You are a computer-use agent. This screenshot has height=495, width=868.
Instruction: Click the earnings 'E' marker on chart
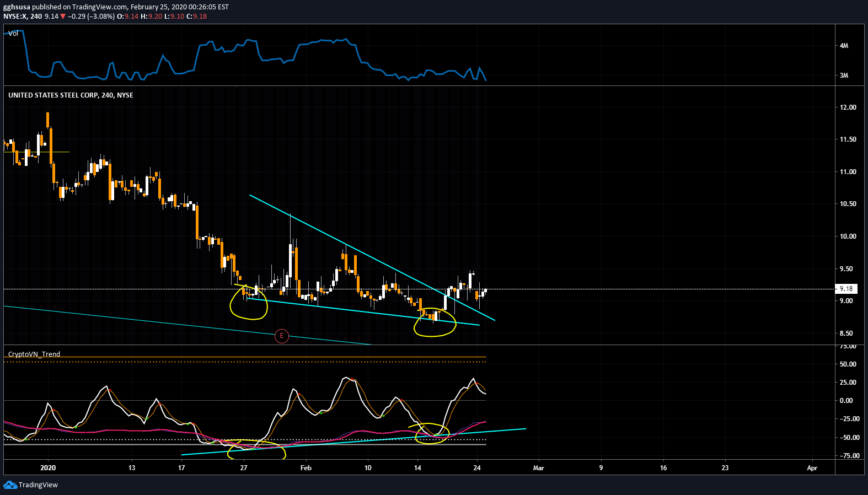point(282,336)
